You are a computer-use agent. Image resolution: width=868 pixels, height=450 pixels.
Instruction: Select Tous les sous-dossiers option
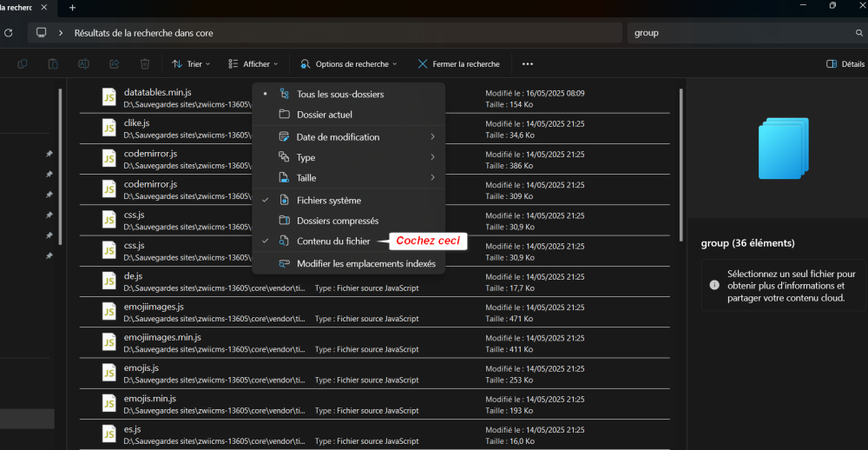(x=339, y=94)
